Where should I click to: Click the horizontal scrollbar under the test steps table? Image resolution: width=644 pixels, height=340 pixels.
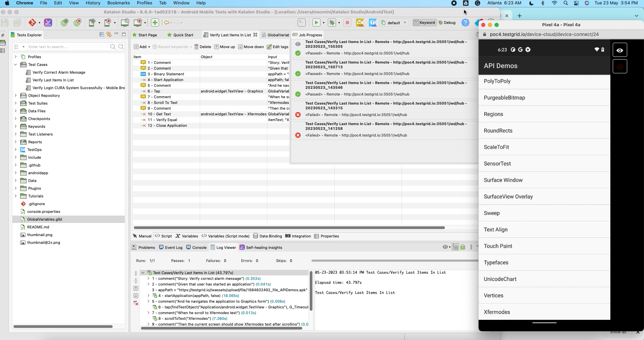coord(289,228)
